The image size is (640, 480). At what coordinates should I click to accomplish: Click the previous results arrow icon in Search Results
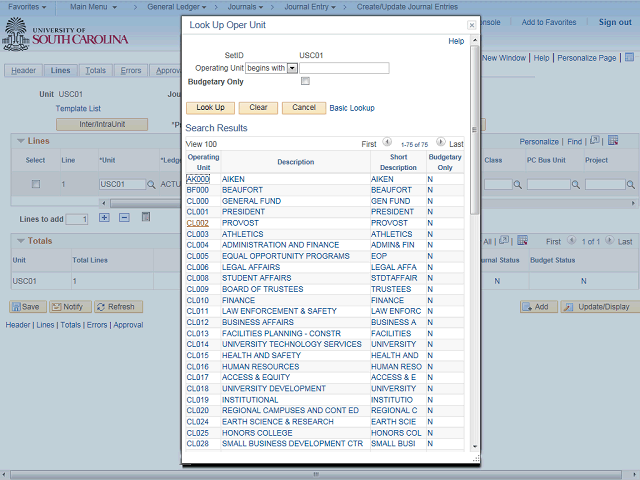point(387,142)
